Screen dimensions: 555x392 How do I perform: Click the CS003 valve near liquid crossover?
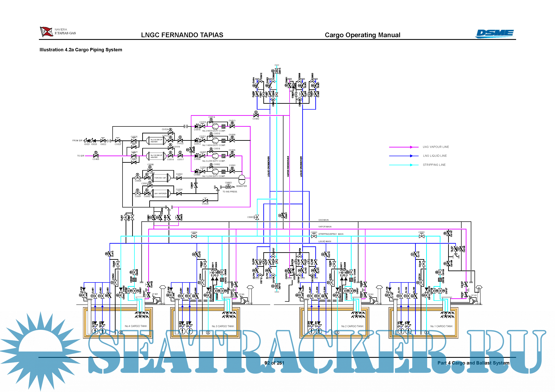[x=257, y=217]
